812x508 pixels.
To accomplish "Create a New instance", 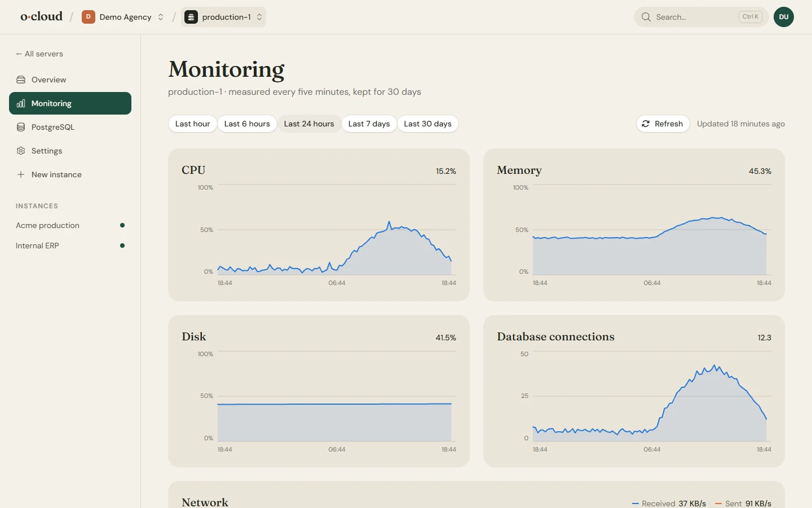I will pyautogui.click(x=70, y=174).
